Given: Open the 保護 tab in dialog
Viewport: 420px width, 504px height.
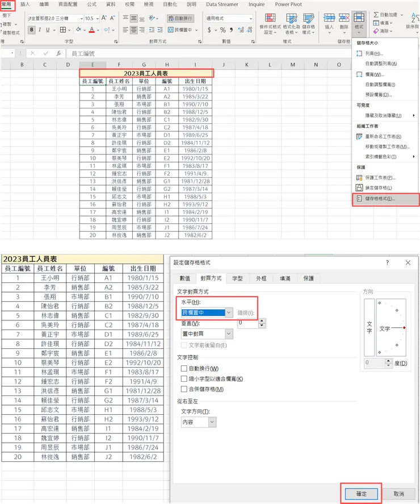Looking at the screenshot, I should pyautogui.click(x=309, y=278).
